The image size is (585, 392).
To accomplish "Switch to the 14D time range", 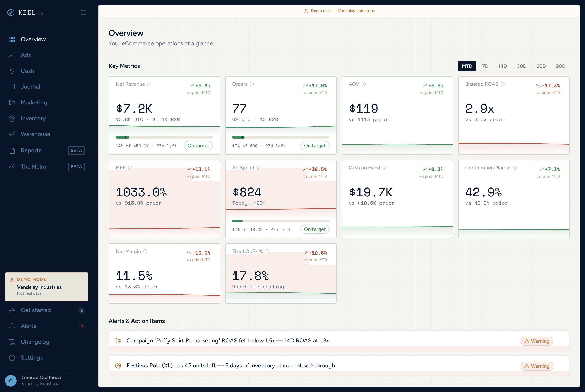I will (503, 66).
